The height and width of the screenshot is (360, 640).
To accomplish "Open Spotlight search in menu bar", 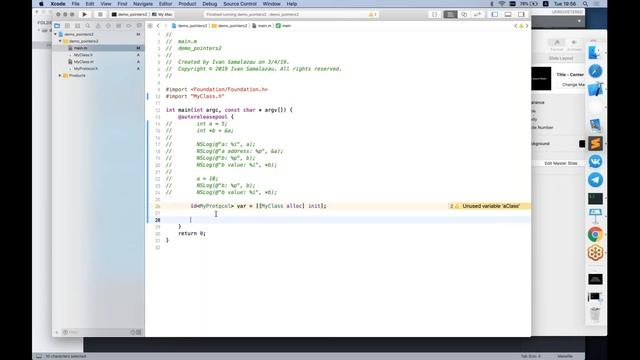I will click(x=585, y=4).
